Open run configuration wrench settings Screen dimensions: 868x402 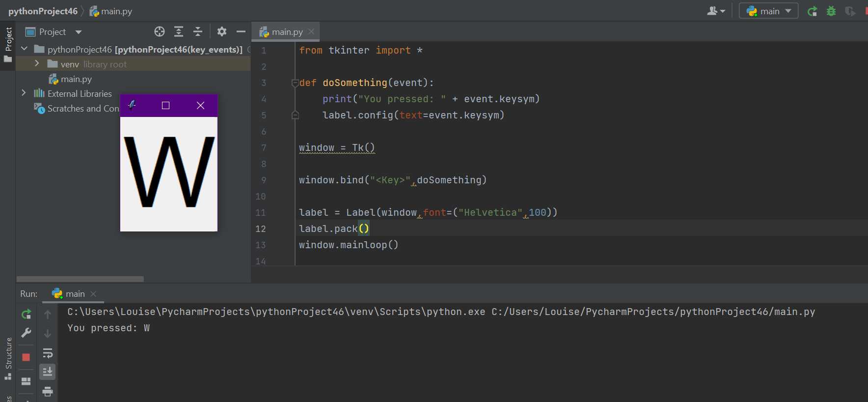click(27, 333)
